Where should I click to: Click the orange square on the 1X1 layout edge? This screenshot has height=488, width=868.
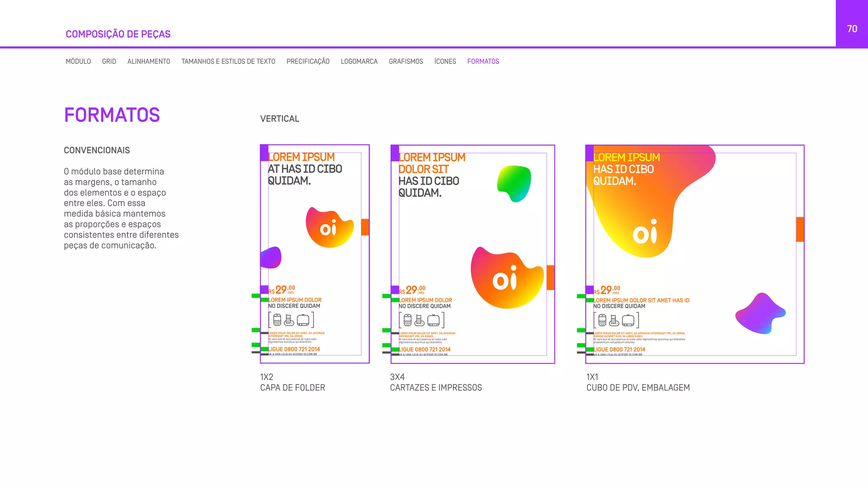click(x=800, y=229)
